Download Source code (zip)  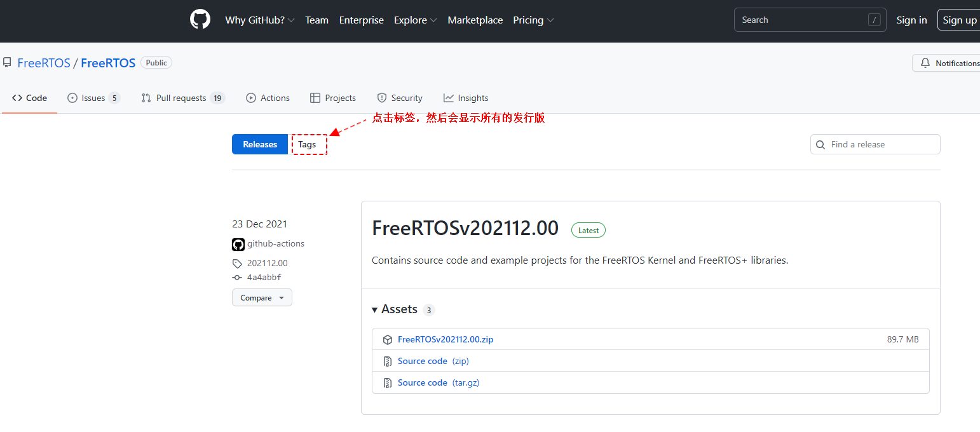pos(433,361)
